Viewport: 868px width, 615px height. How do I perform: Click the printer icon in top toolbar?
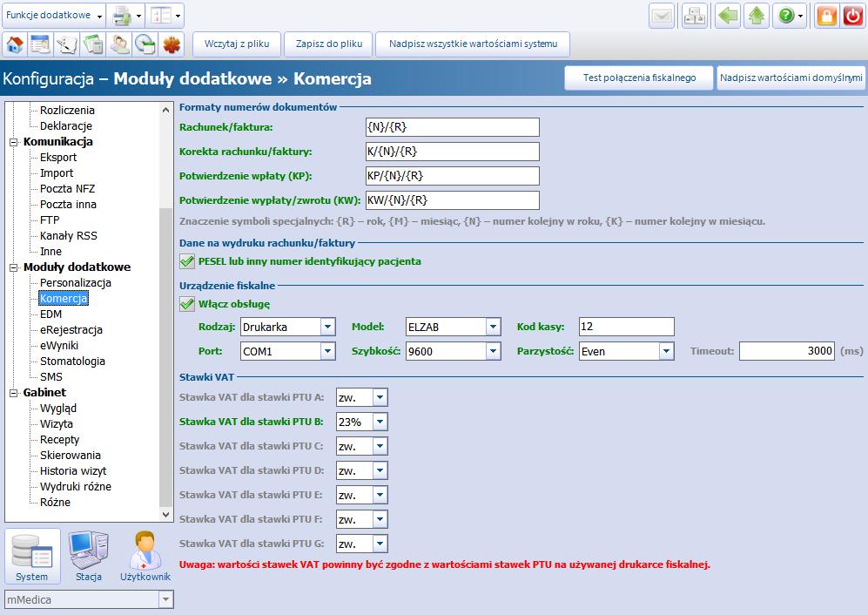click(x=121, y=16)
